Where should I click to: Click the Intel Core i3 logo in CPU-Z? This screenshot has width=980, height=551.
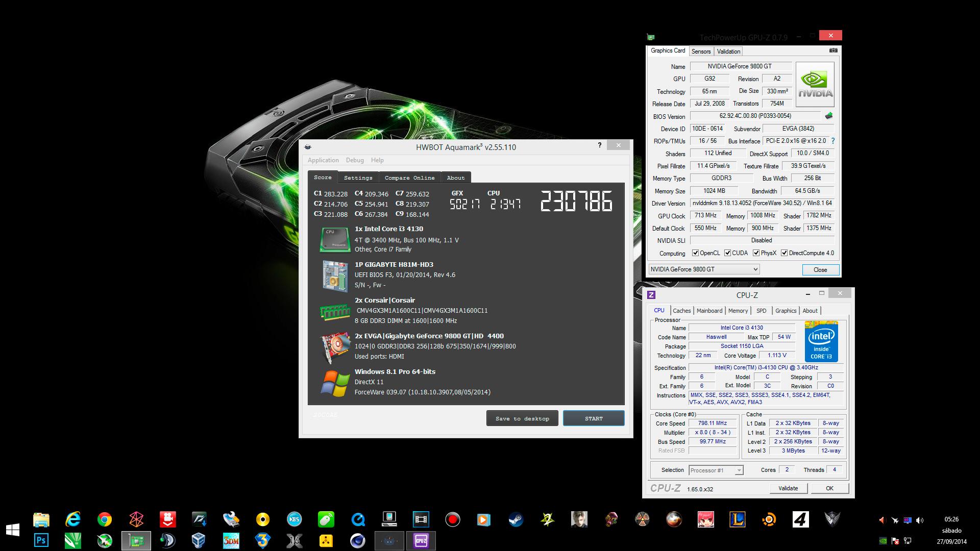821,341
